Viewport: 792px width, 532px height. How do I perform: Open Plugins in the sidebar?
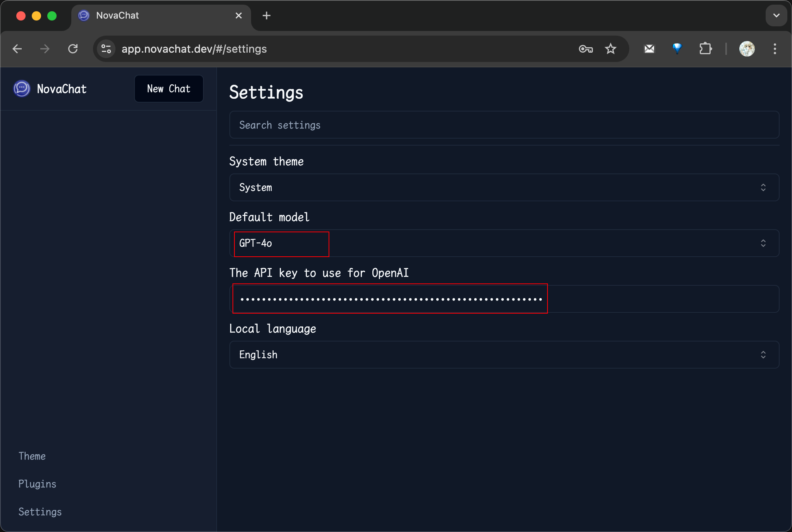click(x=37, y=484)
